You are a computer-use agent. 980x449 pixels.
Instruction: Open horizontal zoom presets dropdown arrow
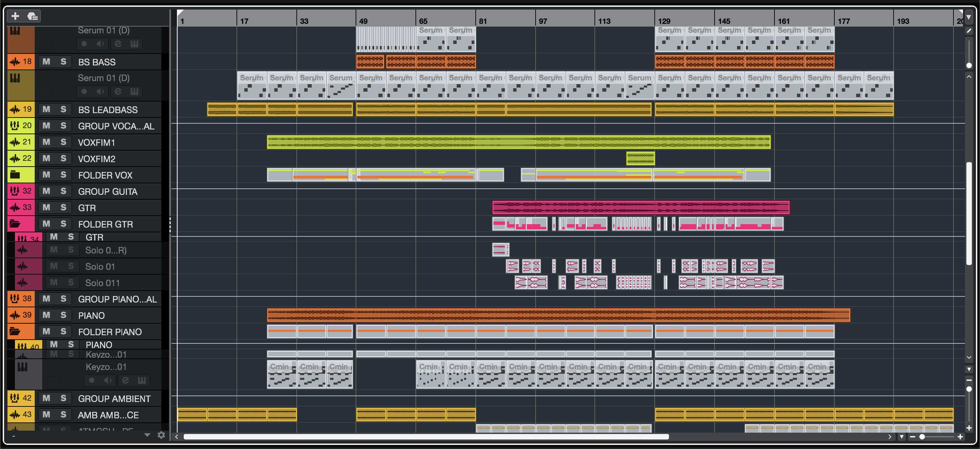pos(901,437)
